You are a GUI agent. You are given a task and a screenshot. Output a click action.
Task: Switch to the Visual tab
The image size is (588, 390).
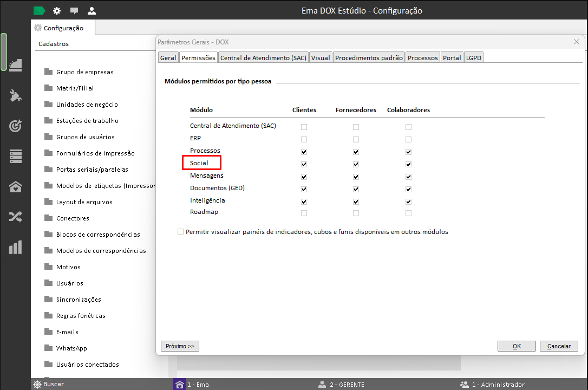click(x=321, y=57)
